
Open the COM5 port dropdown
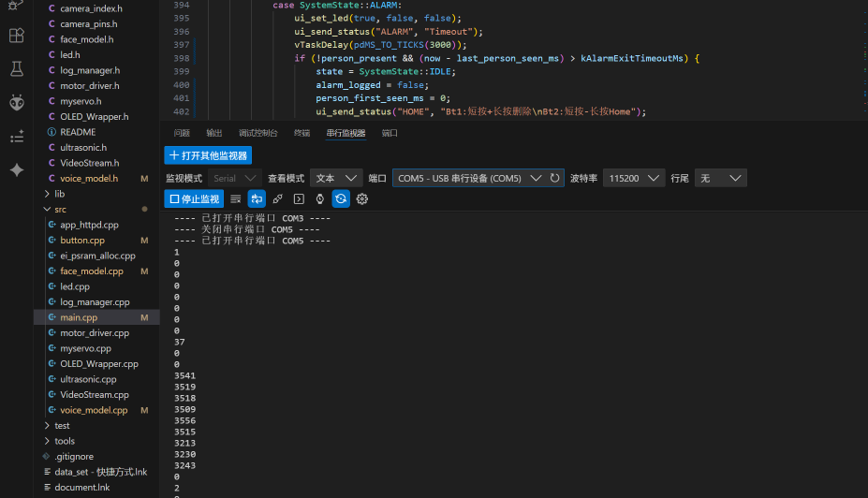469,178
